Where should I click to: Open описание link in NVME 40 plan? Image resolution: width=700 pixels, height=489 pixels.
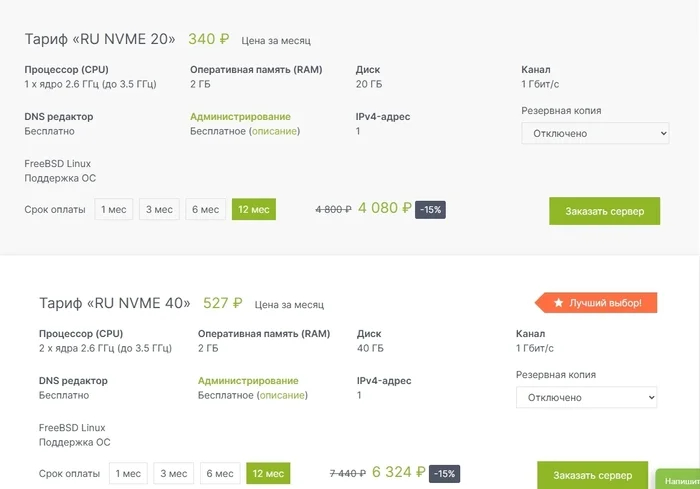pos(282,395)
